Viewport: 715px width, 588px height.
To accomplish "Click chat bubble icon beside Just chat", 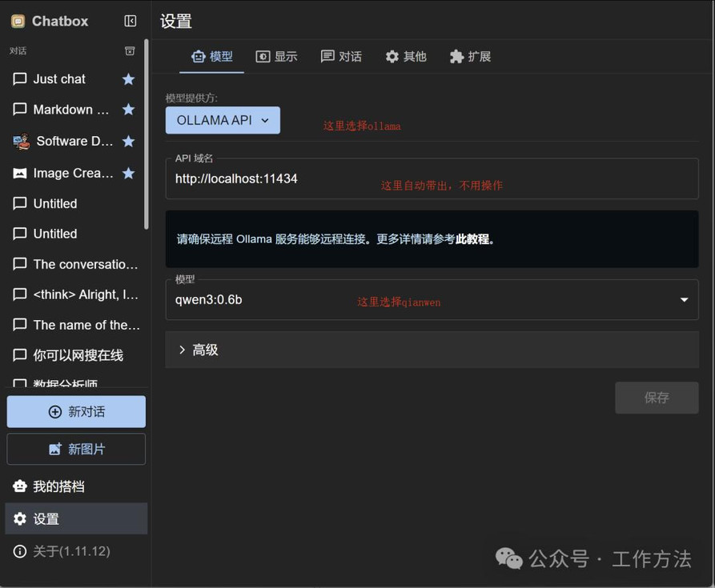I will click(19, 79).
